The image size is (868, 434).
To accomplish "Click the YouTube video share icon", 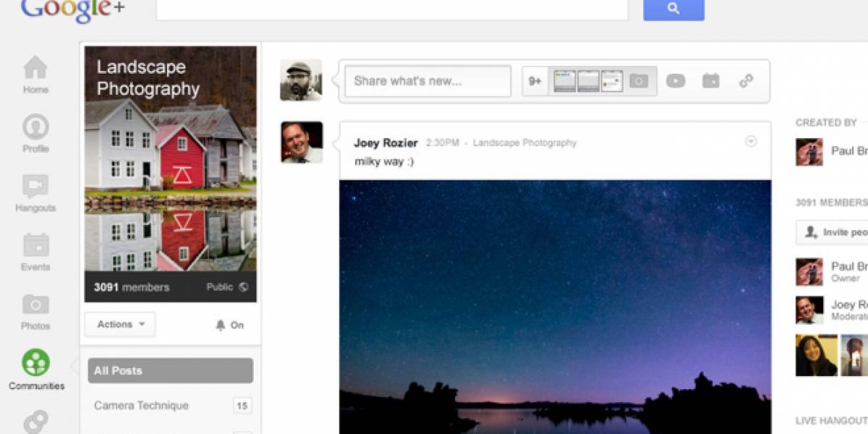I will click(676, 81).
